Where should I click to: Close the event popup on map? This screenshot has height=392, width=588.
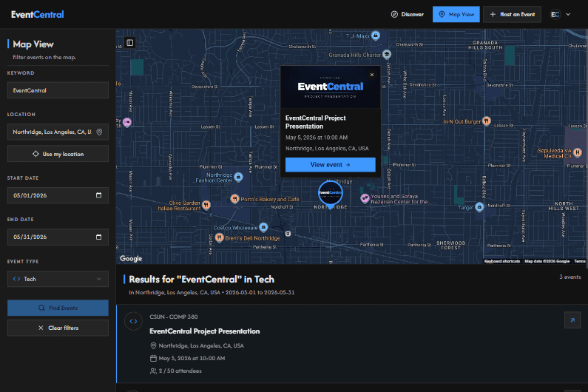pos(371,75)
